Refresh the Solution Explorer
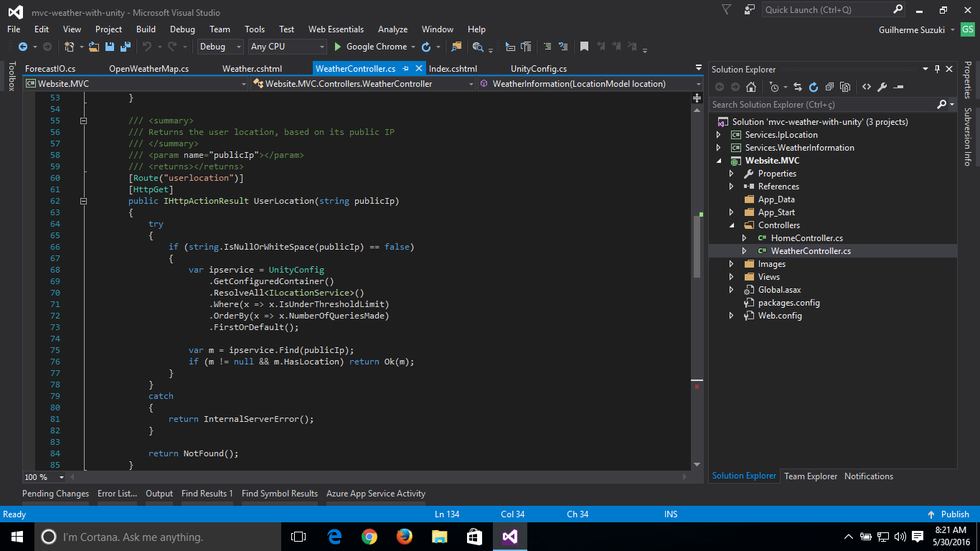 pos(814,87)
